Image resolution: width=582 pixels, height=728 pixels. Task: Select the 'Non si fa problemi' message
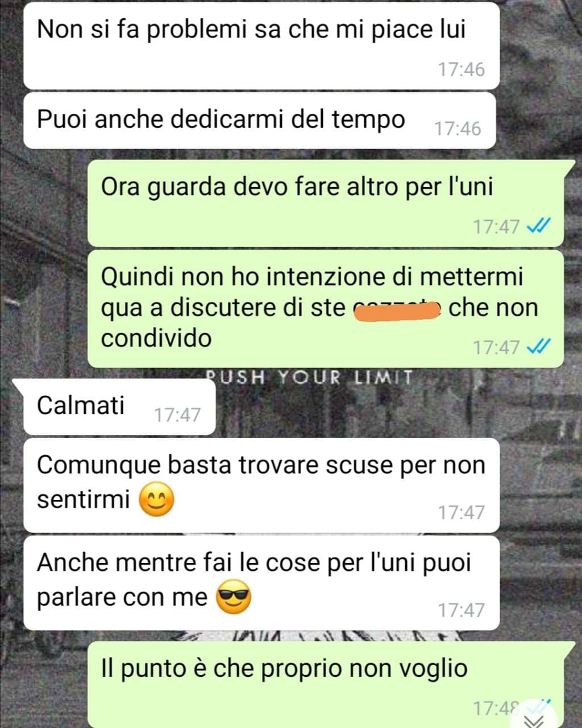[x=261, y=46]
